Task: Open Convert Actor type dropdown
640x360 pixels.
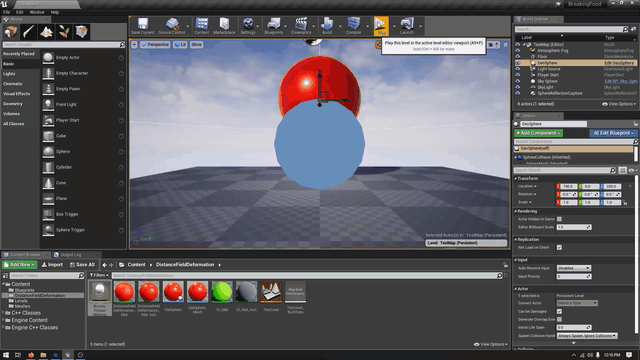Action: coord(577,303)
